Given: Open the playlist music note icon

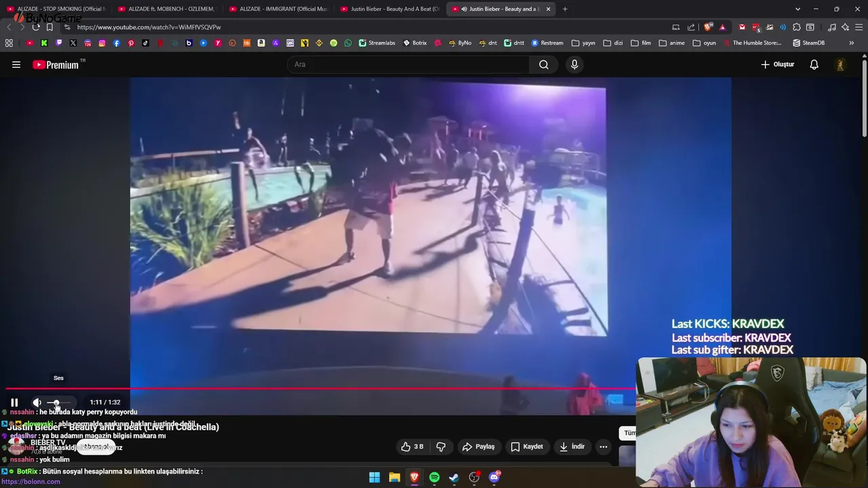Looking at the screenshot, I should coord(832,27).
